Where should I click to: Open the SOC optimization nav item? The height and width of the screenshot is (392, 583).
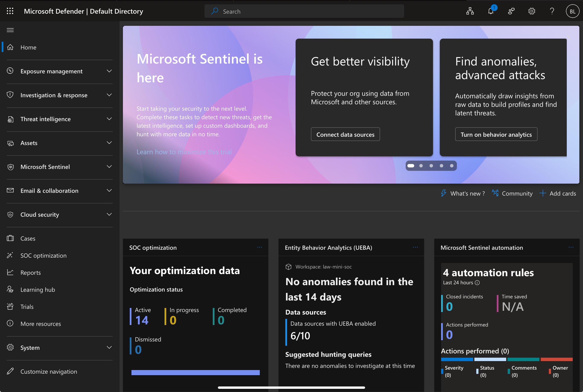pos(43,256)
